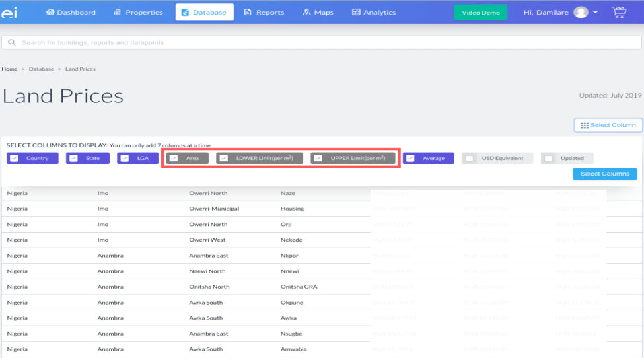The width and height of the screenshot is (644, 362).
Task: Open the Dashboard tab
Action: click(71, 13)
